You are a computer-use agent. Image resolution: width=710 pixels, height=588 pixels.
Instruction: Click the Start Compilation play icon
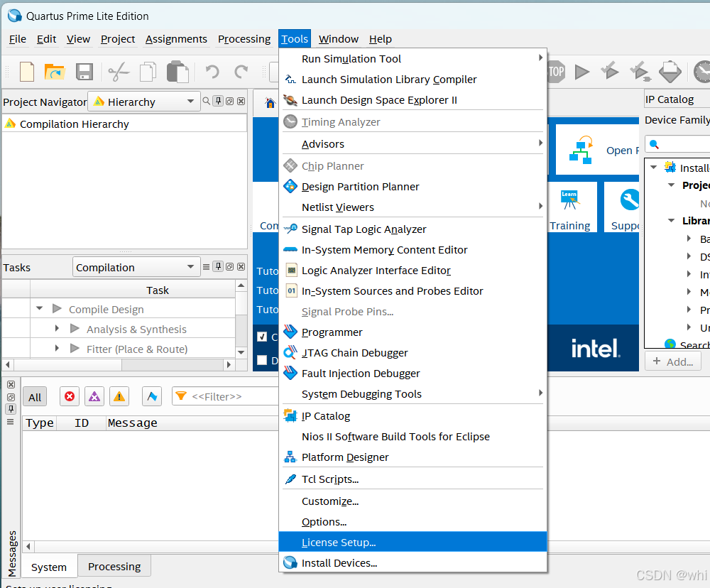(582, 72)
